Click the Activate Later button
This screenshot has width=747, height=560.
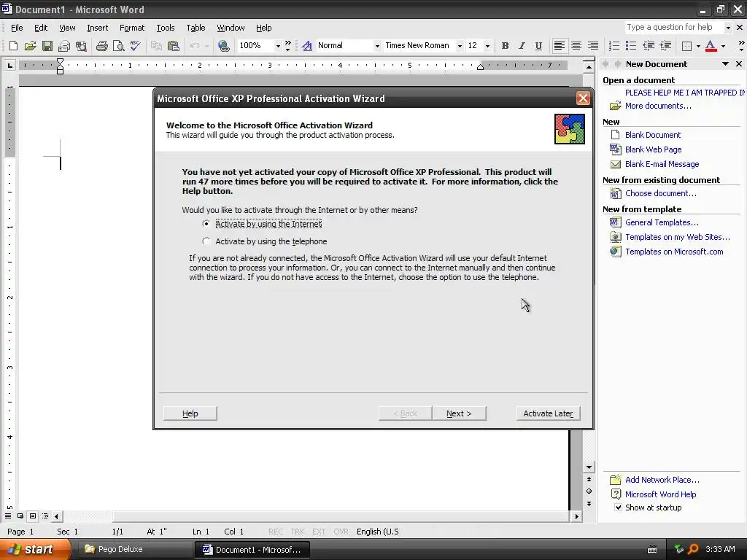point(549,413)
